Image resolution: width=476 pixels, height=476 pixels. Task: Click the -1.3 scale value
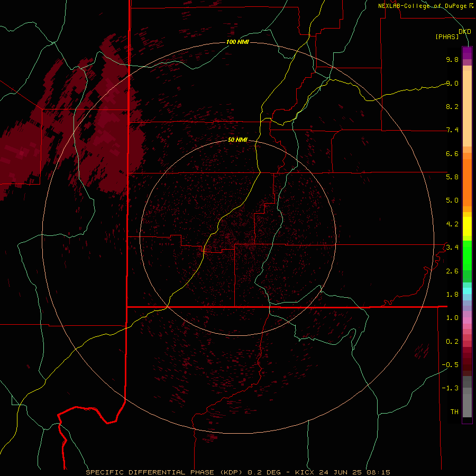tap(450, 388)
